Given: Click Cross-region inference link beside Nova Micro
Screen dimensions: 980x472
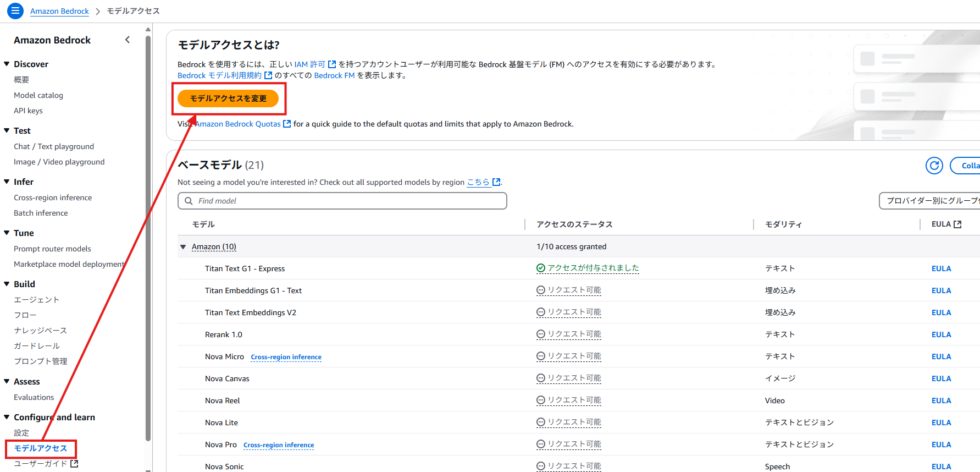Looking at the screenshot, I should coord(286,357).
